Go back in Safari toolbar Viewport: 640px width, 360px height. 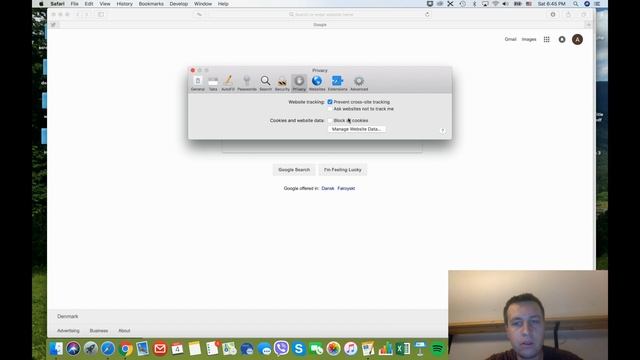click(x=78, y=14)
